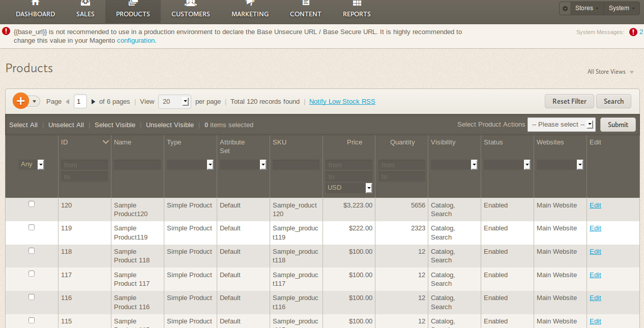Click the ID from filter field
Image resolution: width=644 pixels, height=328 pixels.
tap(84, 165)
